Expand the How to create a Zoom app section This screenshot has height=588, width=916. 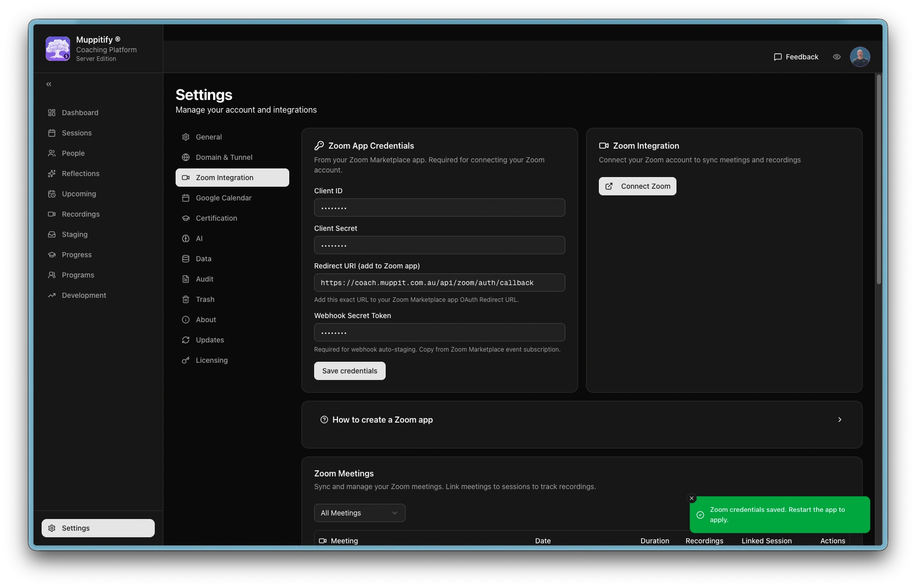(383, 420)
